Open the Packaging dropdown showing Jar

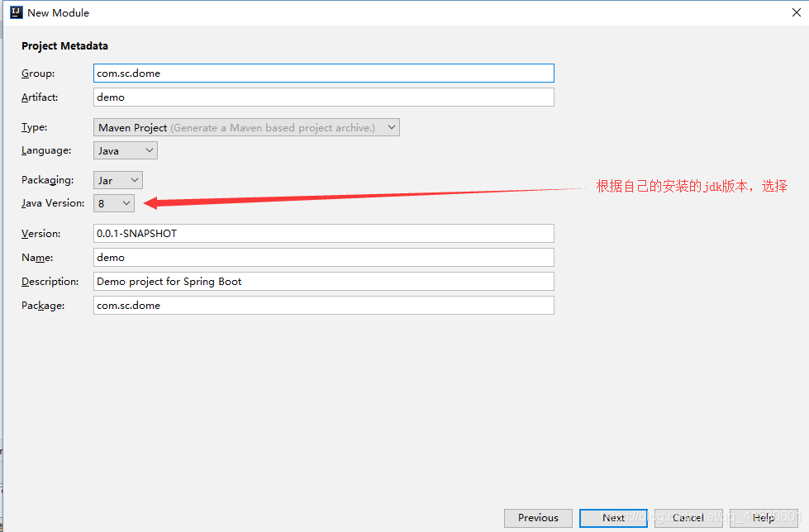(118, 180)
